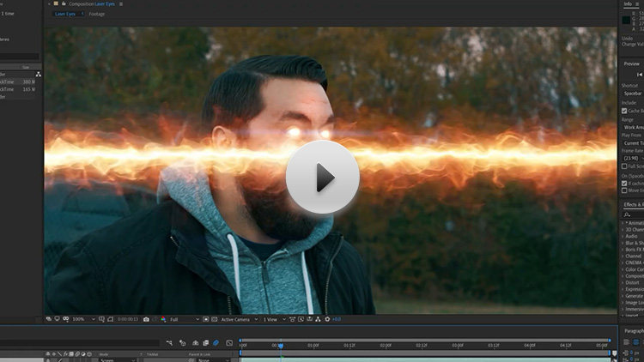Viewport: 644px width, 362px height.
Task: Open the Full resolution dropdown
Action: (x=185, y=319)
